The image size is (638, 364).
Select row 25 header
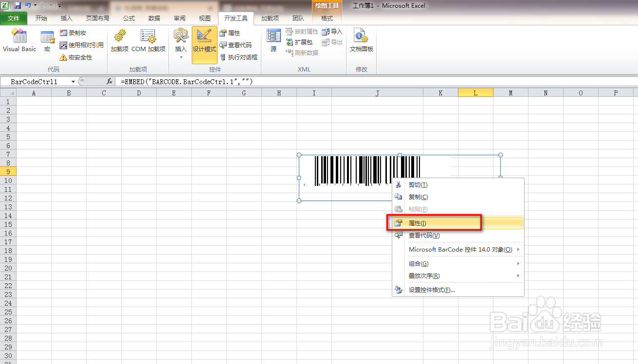pyautogui.click(x=8, y=312)
